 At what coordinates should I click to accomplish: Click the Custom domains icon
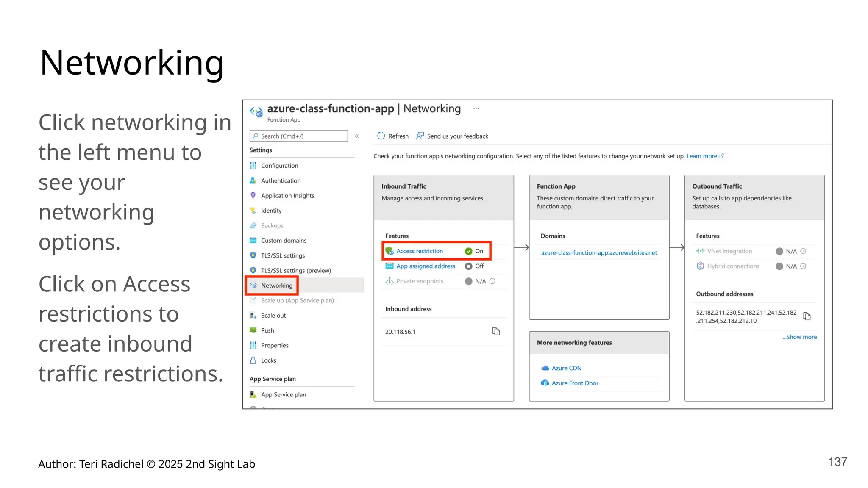[253, 240]
